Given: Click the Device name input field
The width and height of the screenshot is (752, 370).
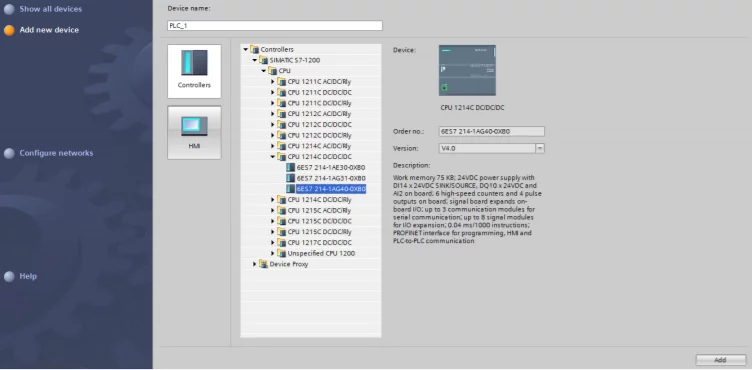Looking at the screenshot, I should coord(275,25).
